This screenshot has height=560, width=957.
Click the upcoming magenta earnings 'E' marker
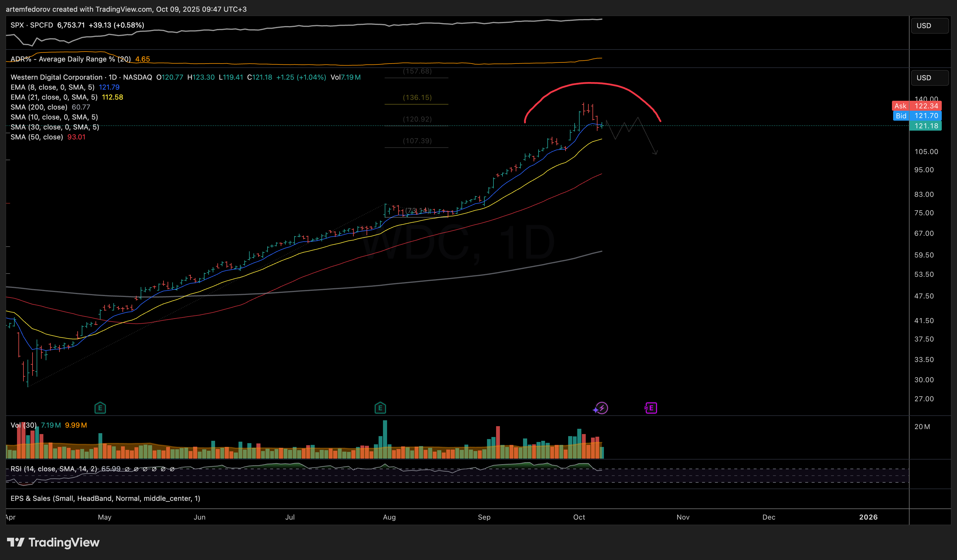(x=651, y=408)
